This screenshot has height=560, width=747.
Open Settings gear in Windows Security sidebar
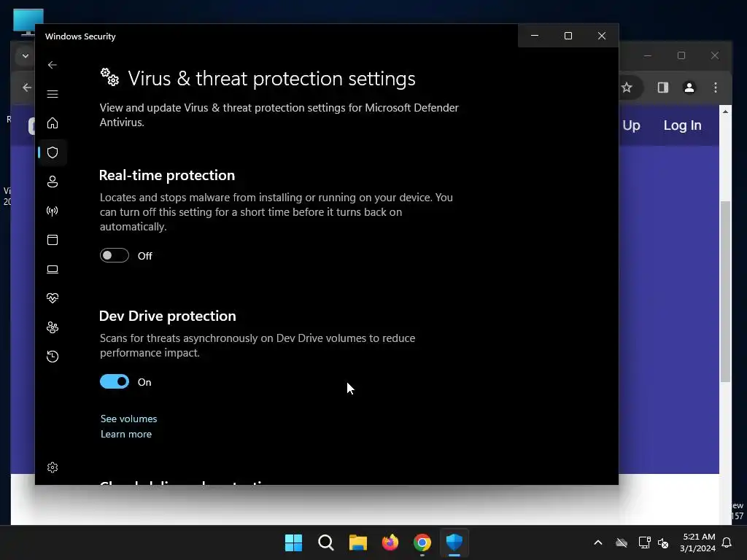pyautogui.click(x=53, y=467)
